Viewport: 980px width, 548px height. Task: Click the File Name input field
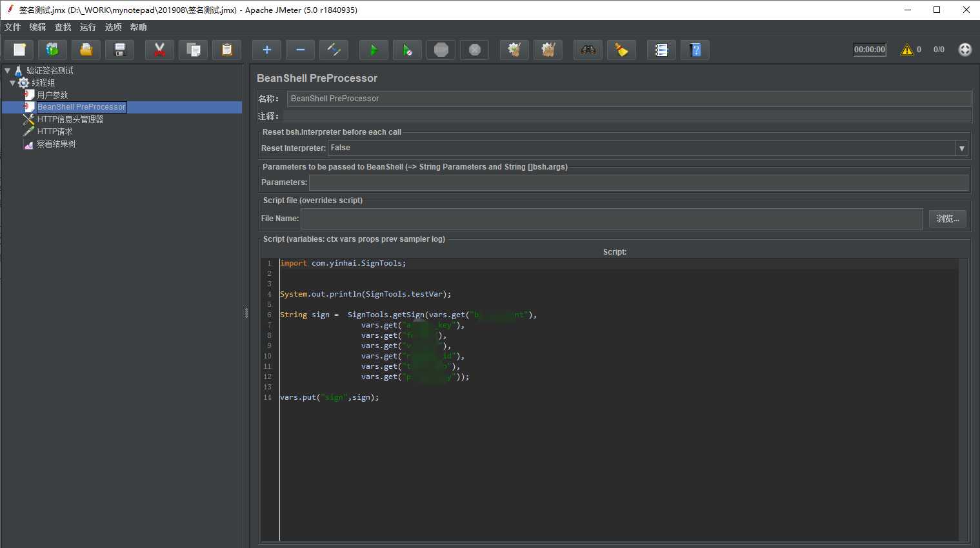pyautogui.click(x=612, y=219)
